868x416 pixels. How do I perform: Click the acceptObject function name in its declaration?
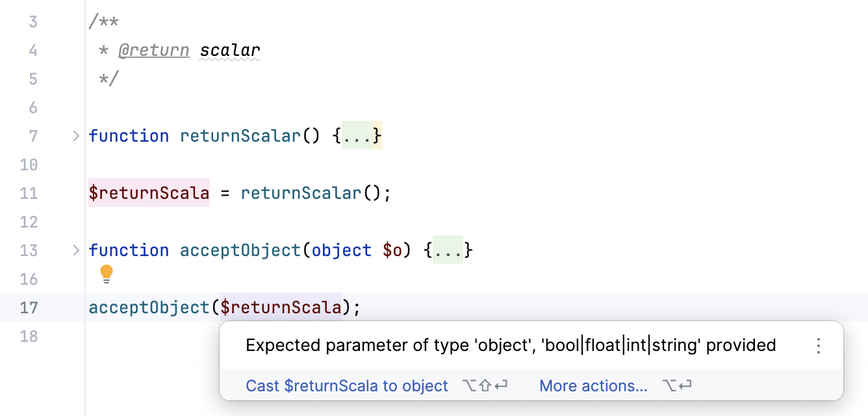coord(240,250)
